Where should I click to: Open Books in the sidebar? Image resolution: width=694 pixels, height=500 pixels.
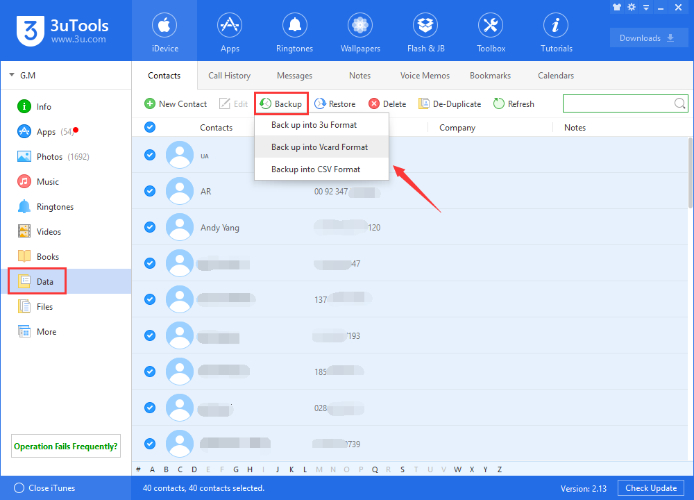38,257
